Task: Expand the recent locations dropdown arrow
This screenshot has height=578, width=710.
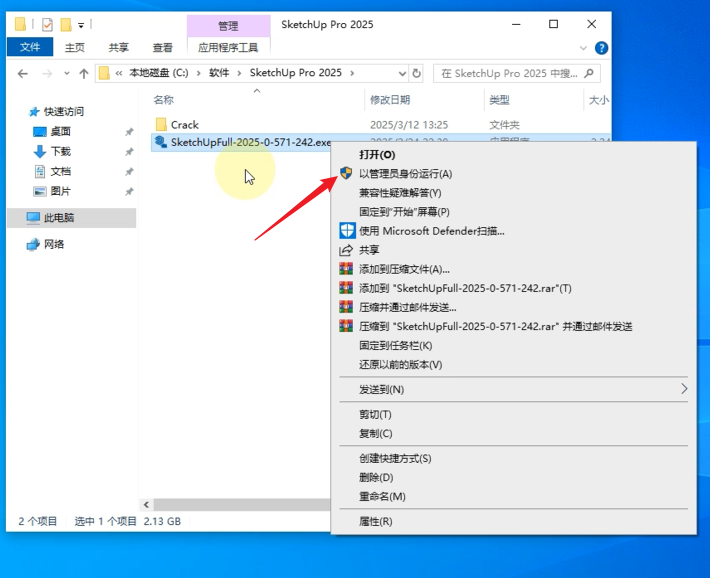Action: [x=67, y=73]
